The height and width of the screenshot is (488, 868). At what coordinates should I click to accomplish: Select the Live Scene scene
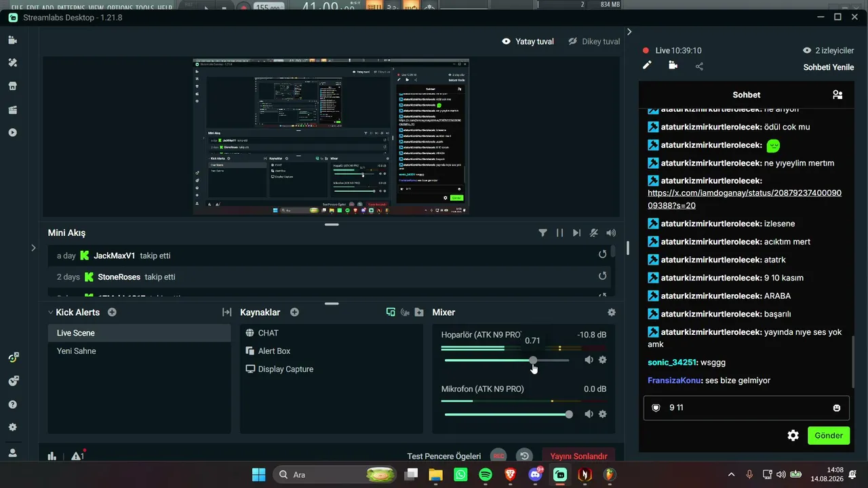point(139,333)
